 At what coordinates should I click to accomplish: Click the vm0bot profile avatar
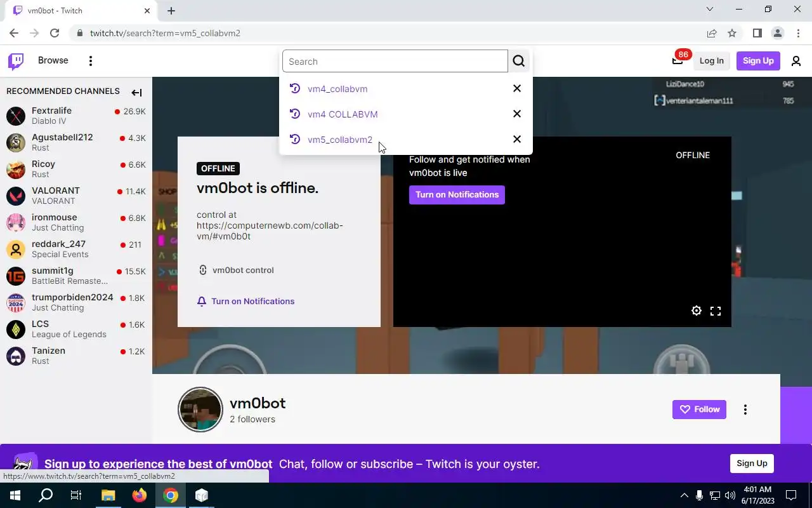(200, 410)
